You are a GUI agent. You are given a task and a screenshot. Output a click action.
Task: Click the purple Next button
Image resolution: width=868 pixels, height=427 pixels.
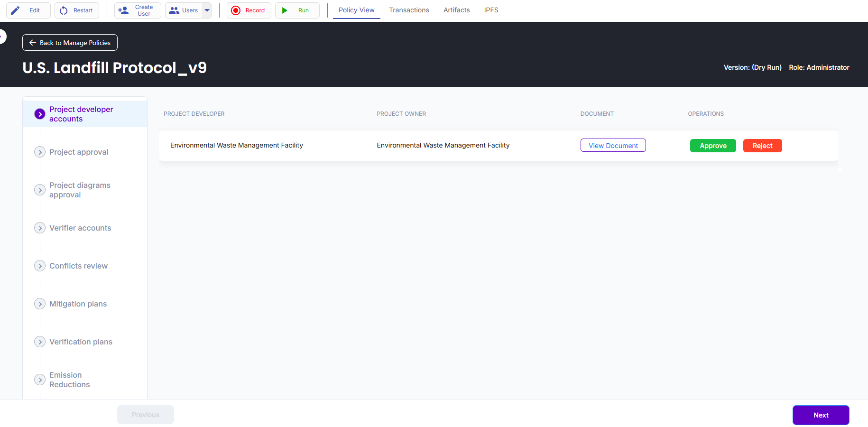pos(821,415)
